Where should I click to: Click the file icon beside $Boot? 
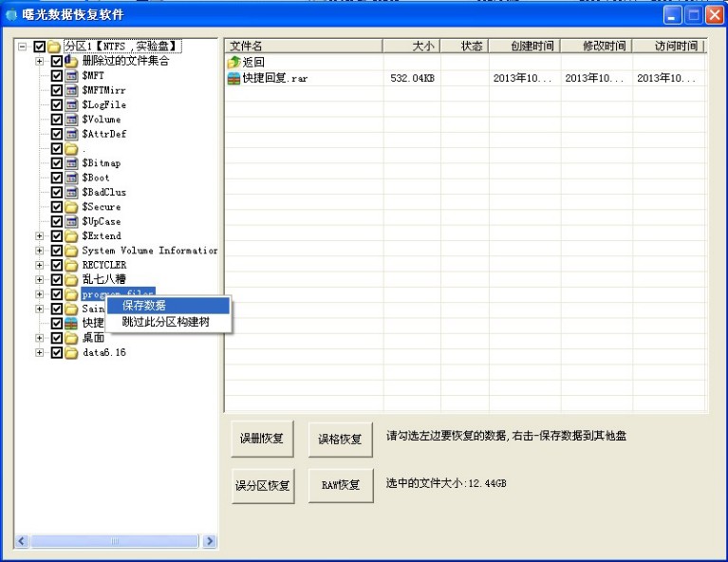tap(71, 178)
